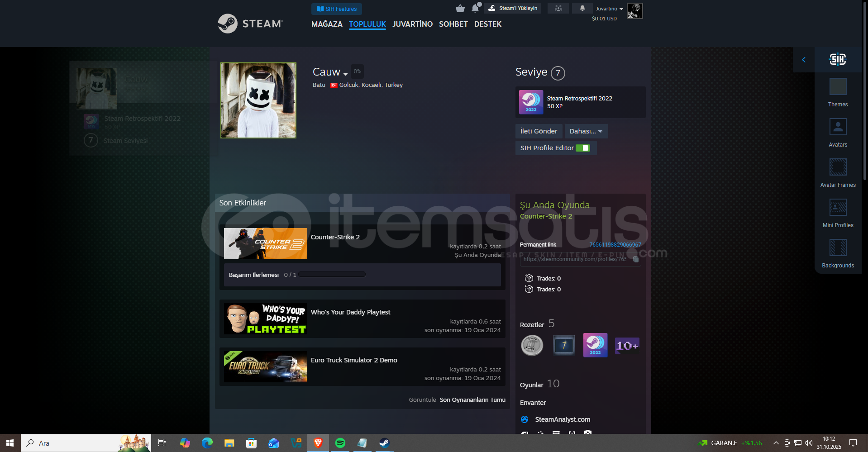Click the profile URL field
The image size is (868, 452).
[x=580, y=259]
